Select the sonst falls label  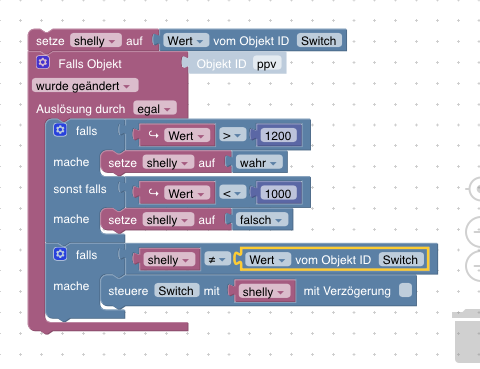coord(80,189)
